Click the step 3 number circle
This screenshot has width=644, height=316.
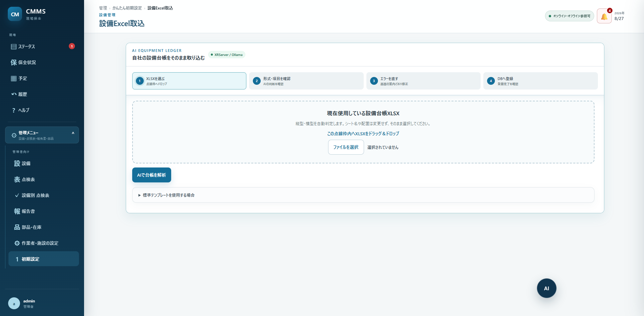click(374, 81)
